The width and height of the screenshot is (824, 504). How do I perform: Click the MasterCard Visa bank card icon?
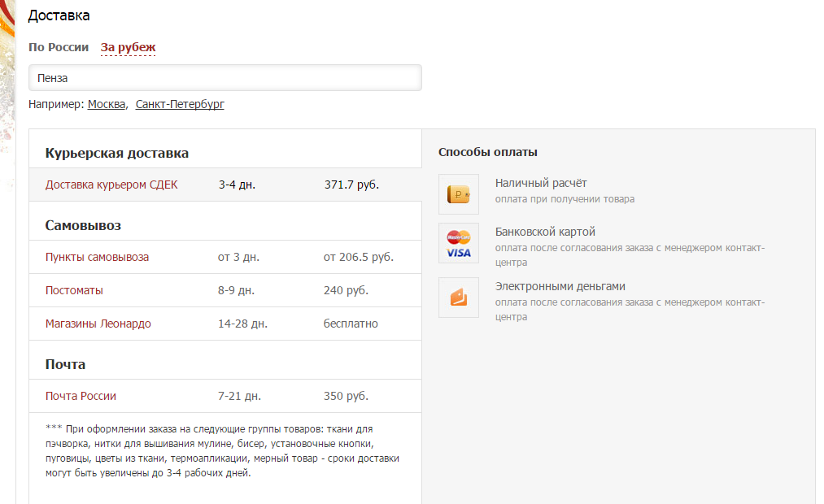pos(459,243)
